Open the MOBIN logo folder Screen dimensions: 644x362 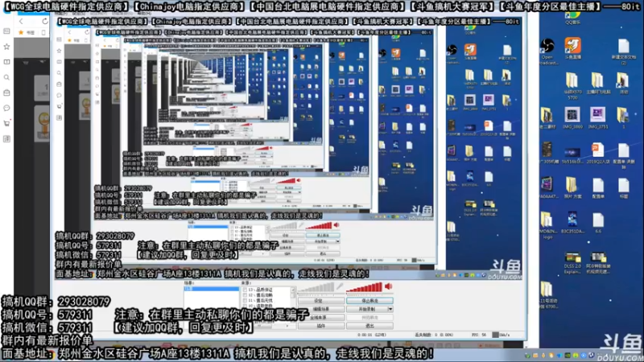547,225
